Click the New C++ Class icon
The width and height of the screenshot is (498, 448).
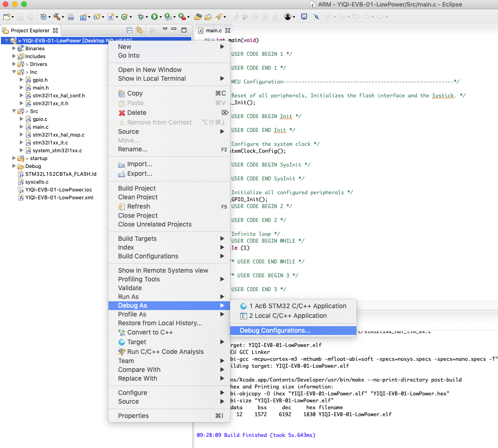tap(125, 17)
